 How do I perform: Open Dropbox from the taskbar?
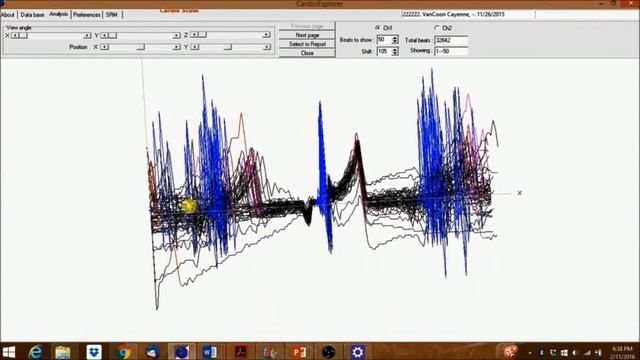pyautogui.click(x=94, y=352)
